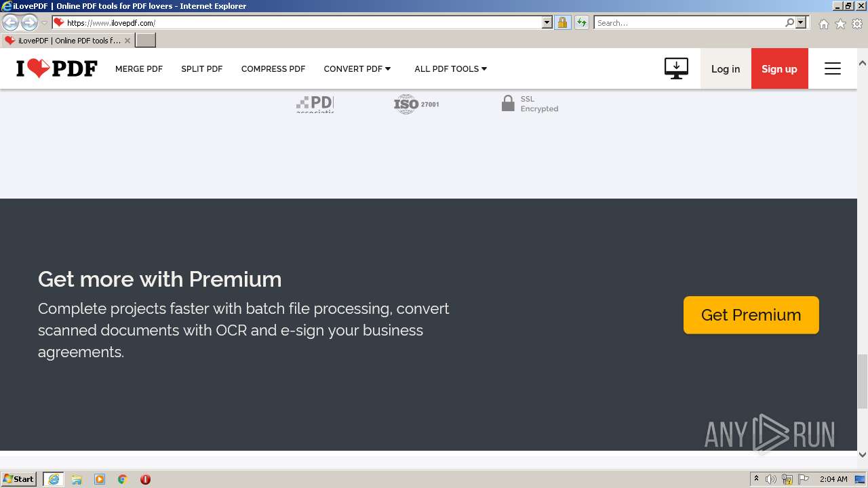Click the SSL Encrypted padlock icon

(508, 103)
